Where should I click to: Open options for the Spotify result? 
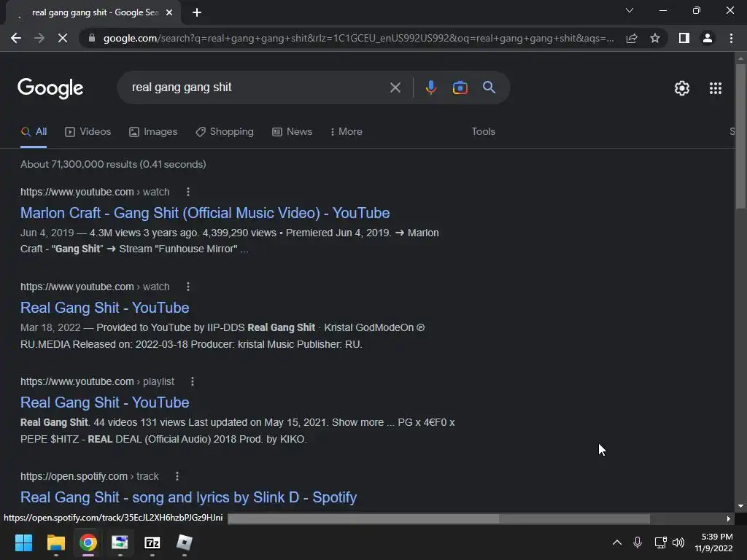(x=177, y=476)
